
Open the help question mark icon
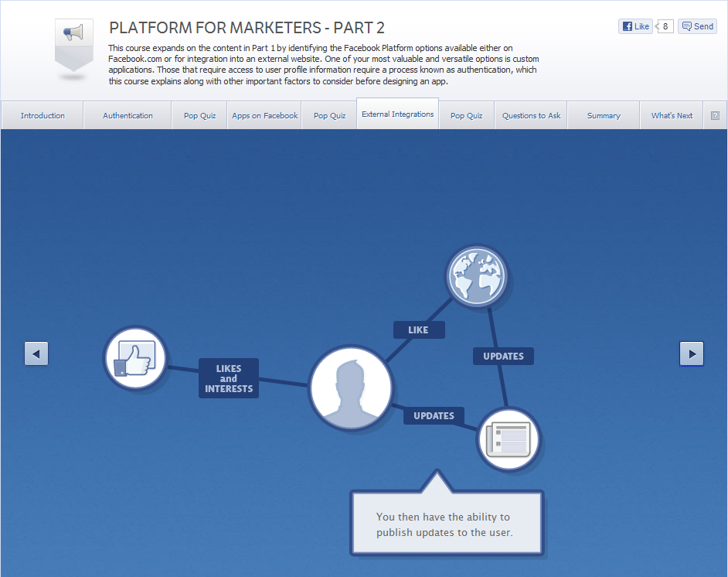(x=715, y=116)
